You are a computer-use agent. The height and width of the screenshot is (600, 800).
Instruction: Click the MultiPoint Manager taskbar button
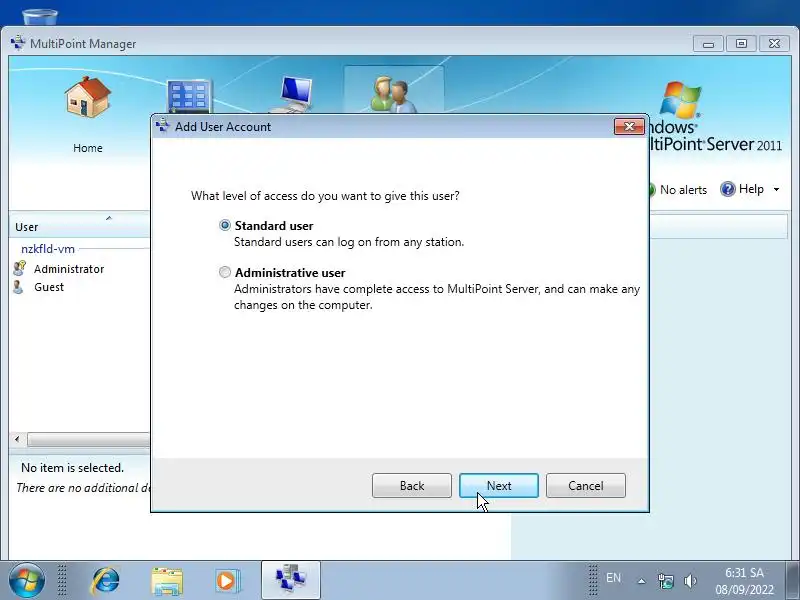point(291,580)
